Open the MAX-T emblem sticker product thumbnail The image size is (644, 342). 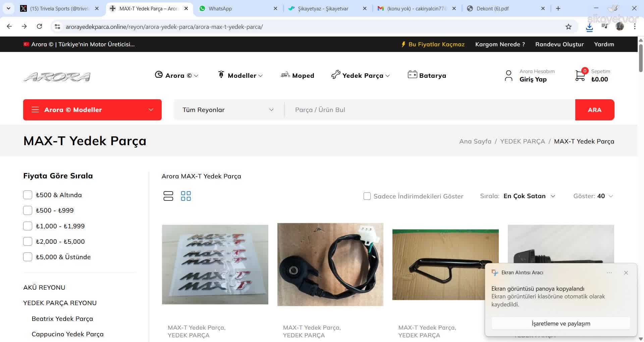[x=215, y=265]
